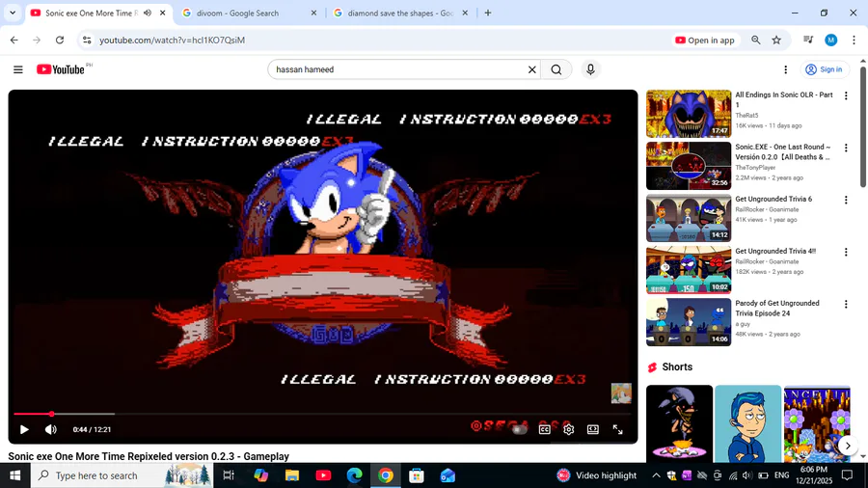Click the Windows taskbar search box
The height and width of the screenshot is (488, 868).
(x=122, y=475)
